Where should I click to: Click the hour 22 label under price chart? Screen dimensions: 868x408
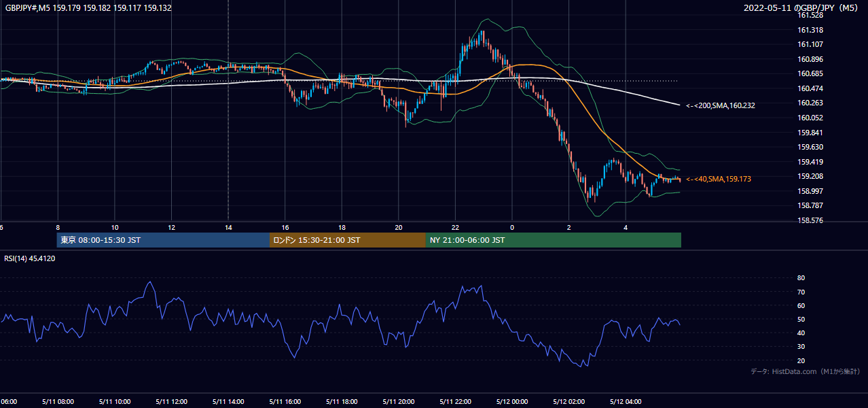point(455,228)
